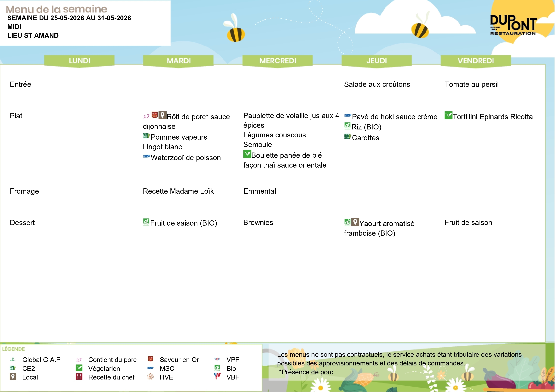
Task: Click the CE2 legend icon
Action: [13, 368]
